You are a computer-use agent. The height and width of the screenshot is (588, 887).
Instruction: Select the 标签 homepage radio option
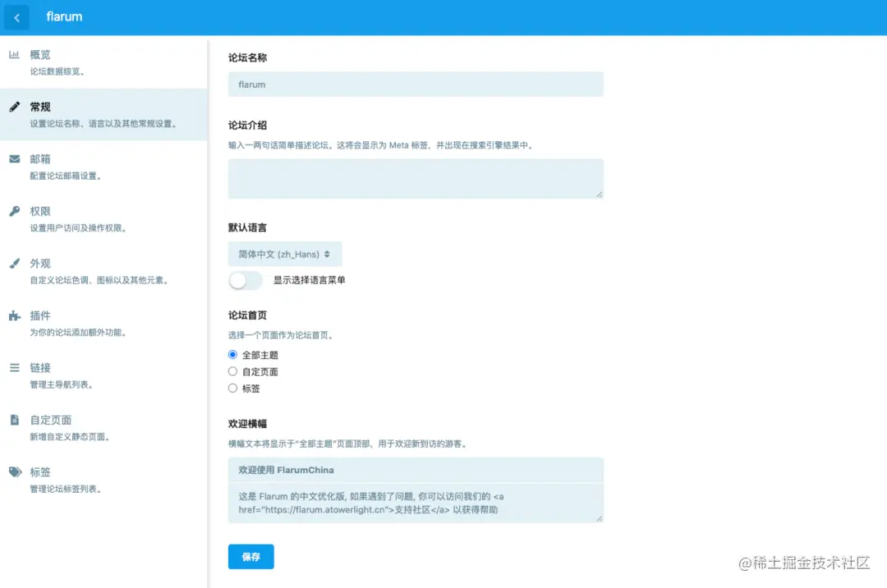(x=232, y=388)
